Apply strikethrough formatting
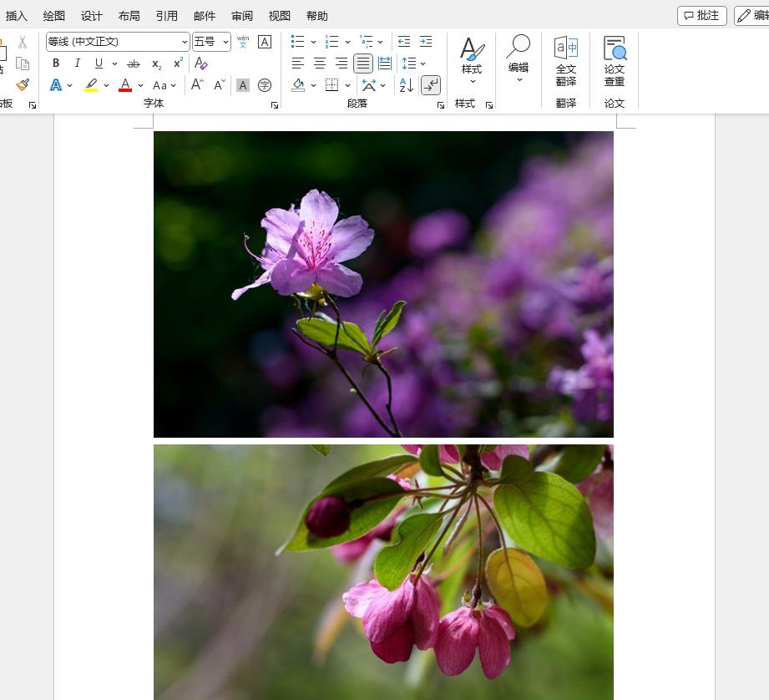The width and height of the screenshot is (769, 700). [134, 63]
